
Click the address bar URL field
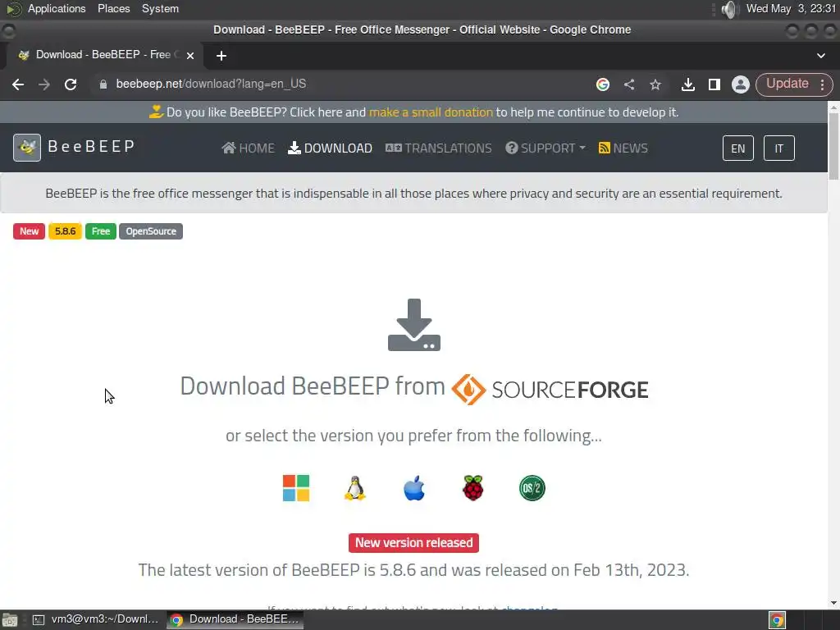[343, 84]
